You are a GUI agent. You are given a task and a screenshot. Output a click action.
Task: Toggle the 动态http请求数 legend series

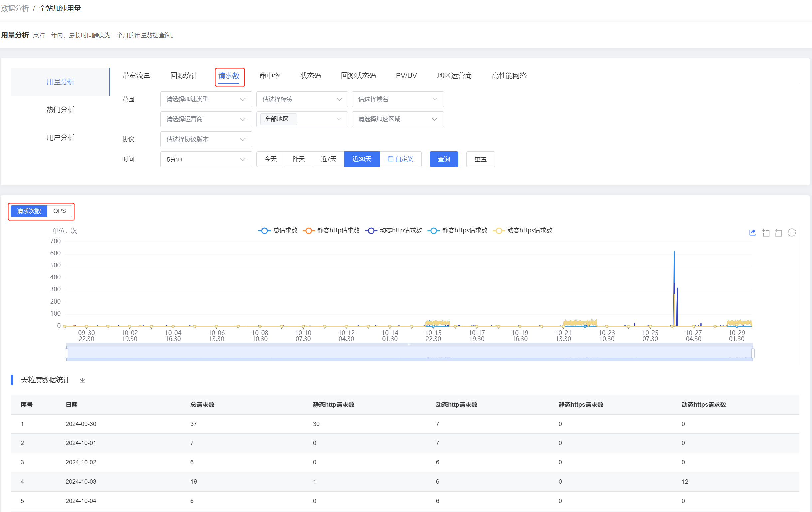point(394,230)
